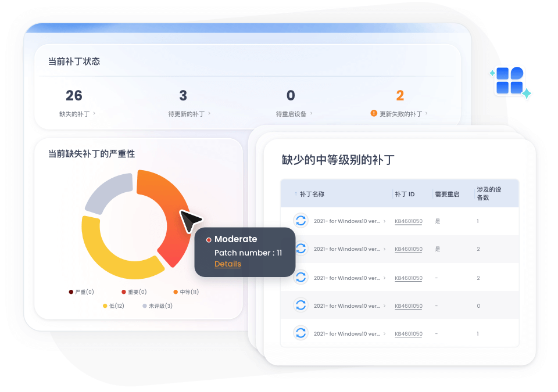Select the 补丁 ID column header

coord(405,194)
